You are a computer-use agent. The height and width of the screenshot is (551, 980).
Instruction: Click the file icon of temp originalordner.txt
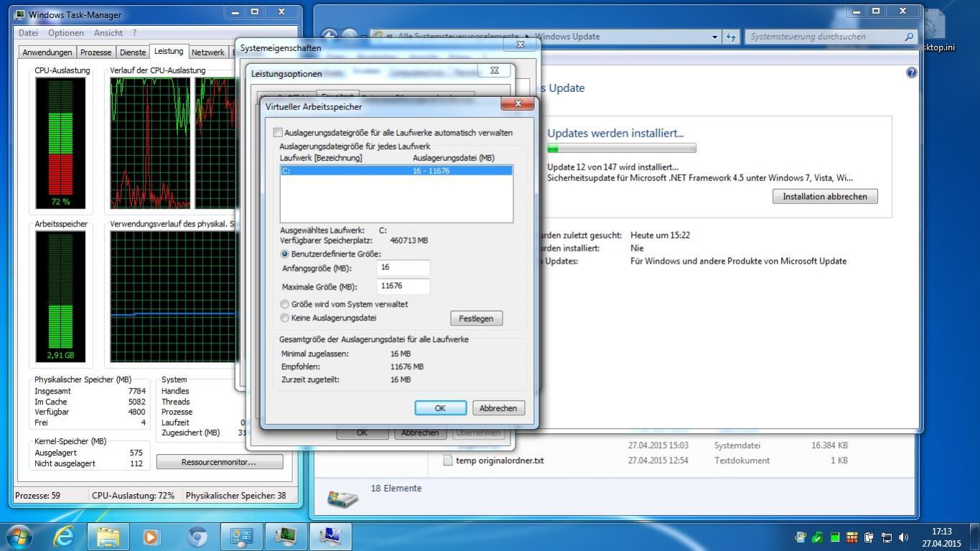pyautogui.click(x=448, y=460)
